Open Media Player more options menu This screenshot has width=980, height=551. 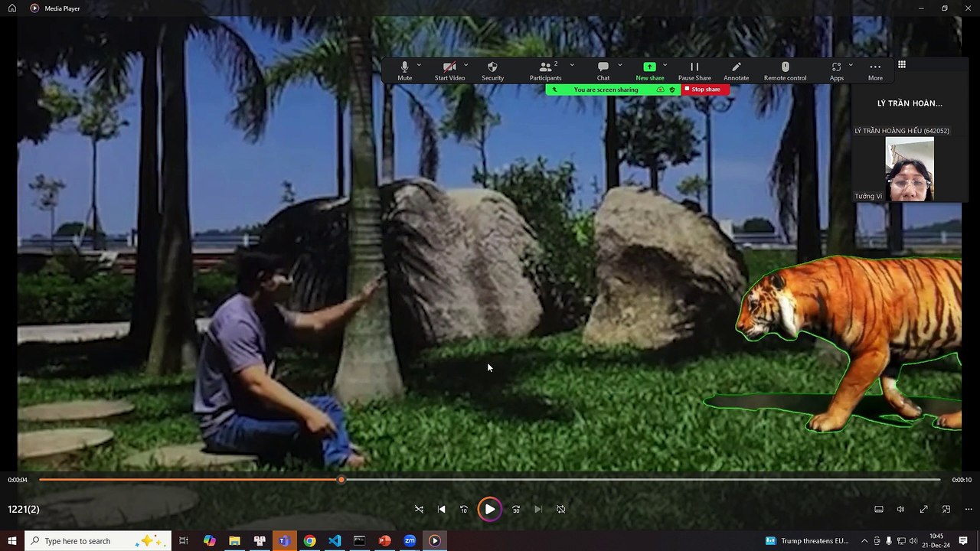(969, 509)
